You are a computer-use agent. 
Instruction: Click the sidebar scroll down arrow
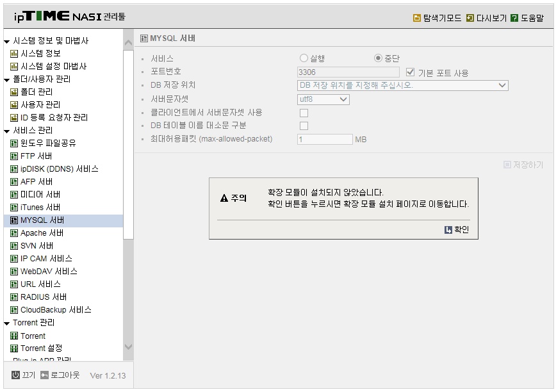coord(128,347)
